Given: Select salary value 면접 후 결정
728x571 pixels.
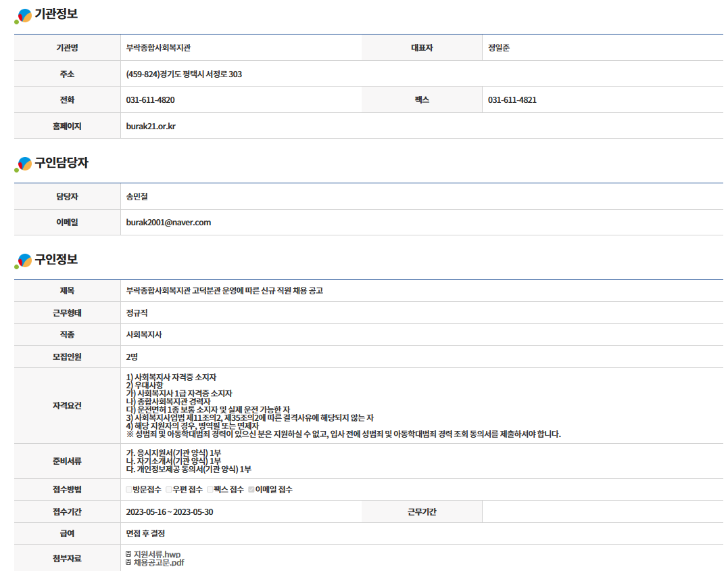Looking at the screenshot, I should (x=145, y=533).
